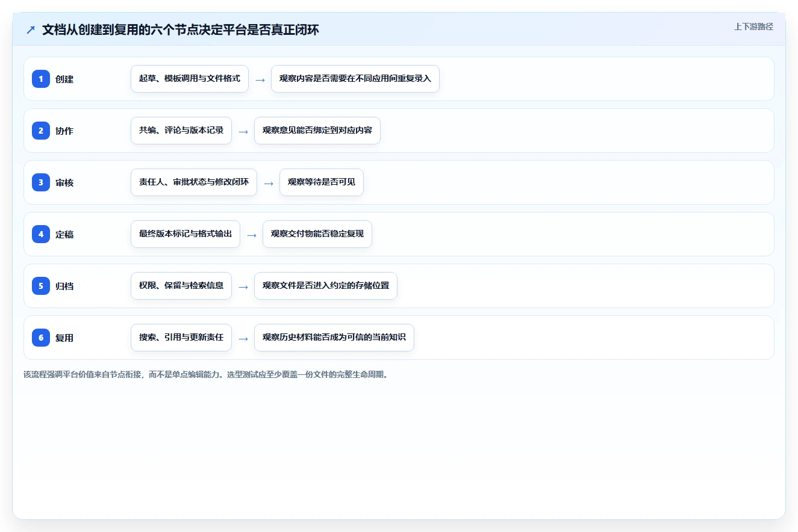The width and height of the screenshot is (798, 532).
Task: Select the step 3 number badge
Action: click(x=41, y=182)
